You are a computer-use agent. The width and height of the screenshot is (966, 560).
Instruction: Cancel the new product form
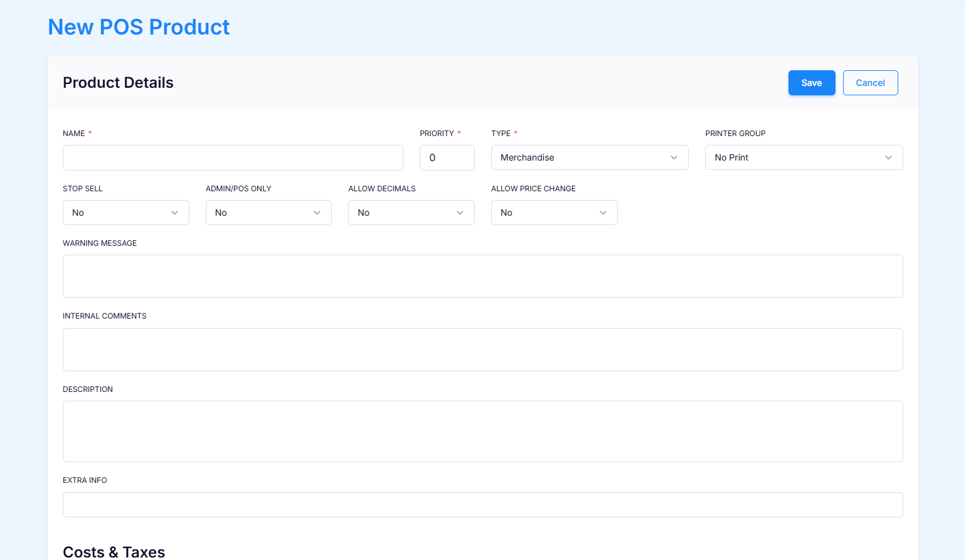pos(871,83)
